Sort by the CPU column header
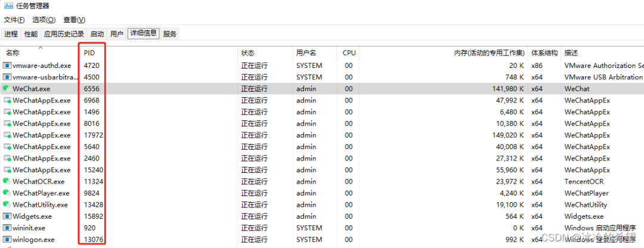 (349, 53)
